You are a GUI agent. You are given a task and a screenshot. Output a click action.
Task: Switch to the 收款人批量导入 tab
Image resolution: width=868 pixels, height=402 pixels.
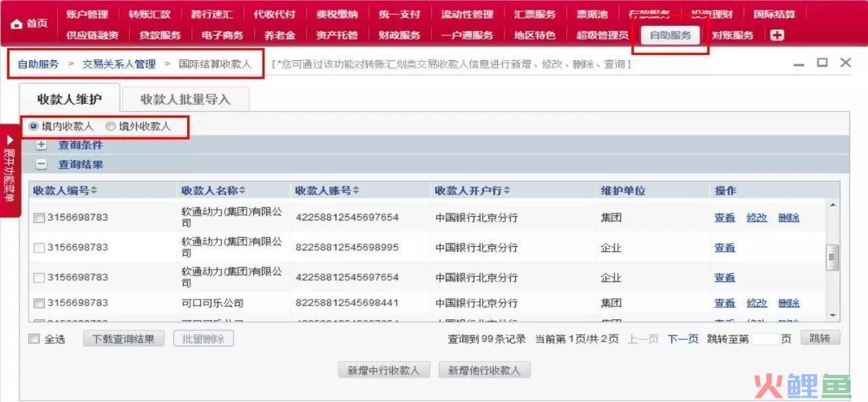186,99
